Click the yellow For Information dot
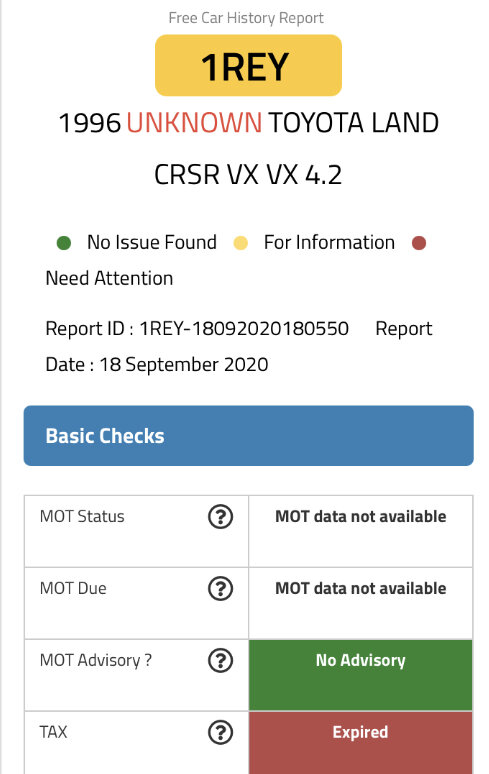 coord(240,243)
